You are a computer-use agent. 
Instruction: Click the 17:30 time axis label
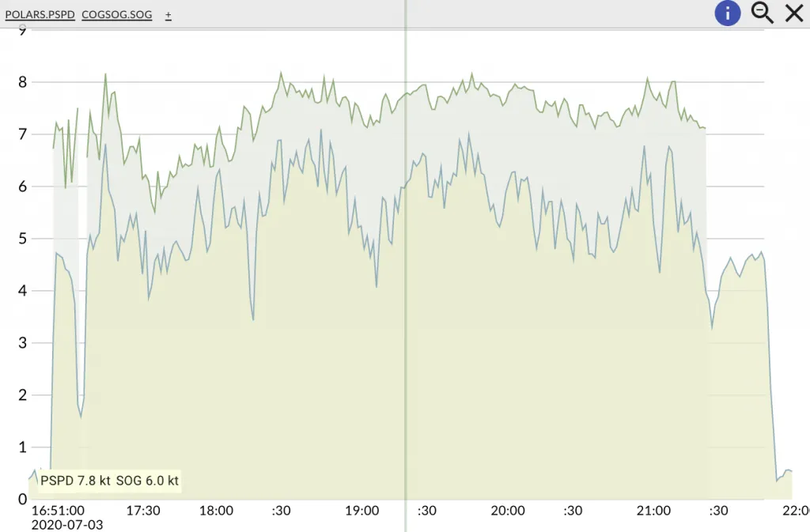(143, 511)
